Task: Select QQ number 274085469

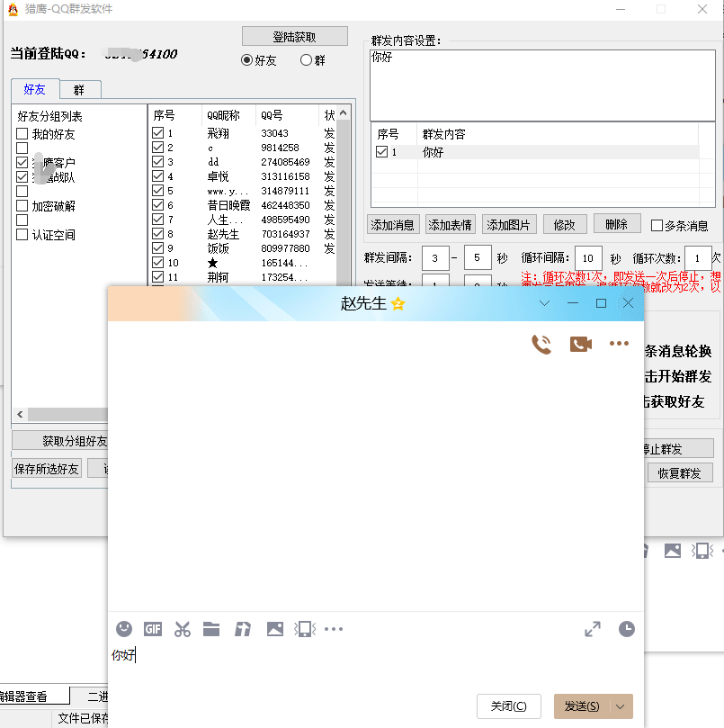Action: pyautogui.click(x=285, y=162)
